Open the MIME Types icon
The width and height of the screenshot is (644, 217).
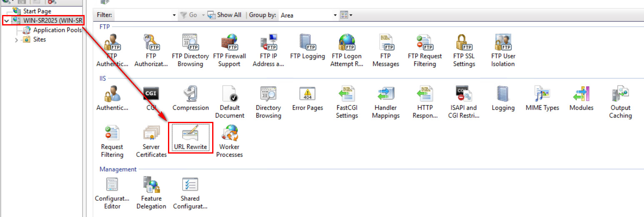pyautogui.click(x=542, y=99)
